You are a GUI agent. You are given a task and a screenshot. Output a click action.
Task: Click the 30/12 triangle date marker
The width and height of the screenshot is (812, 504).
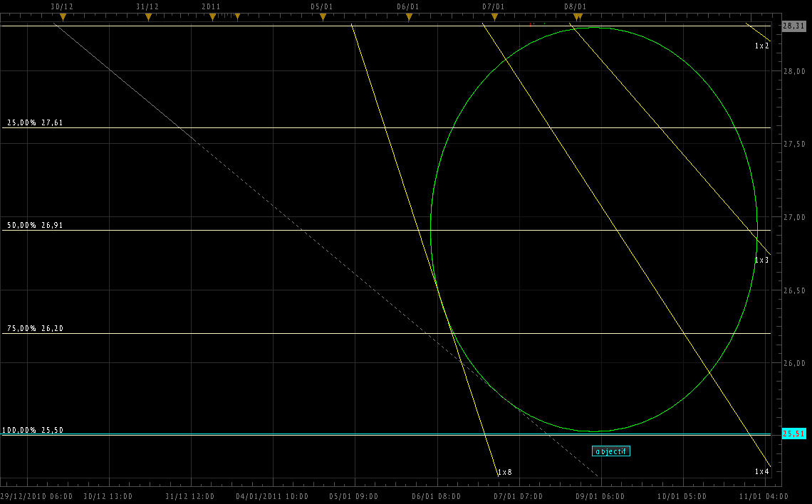[63, 16]
